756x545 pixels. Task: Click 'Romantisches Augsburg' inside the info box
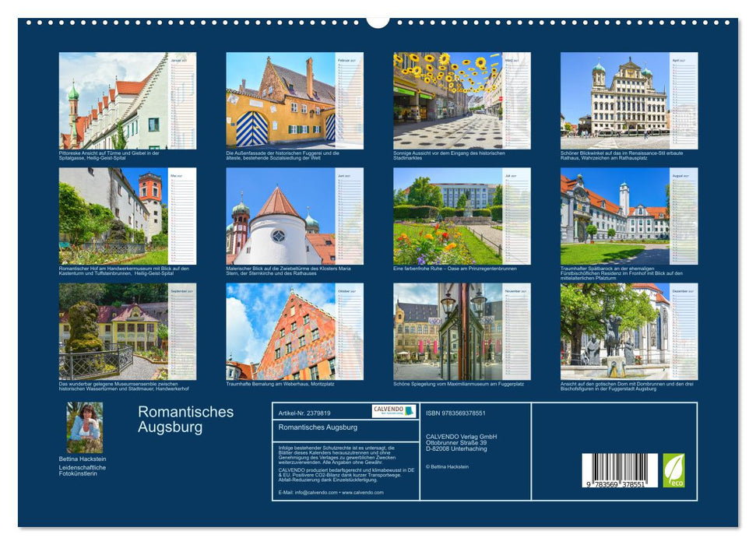tap(318, 427)
